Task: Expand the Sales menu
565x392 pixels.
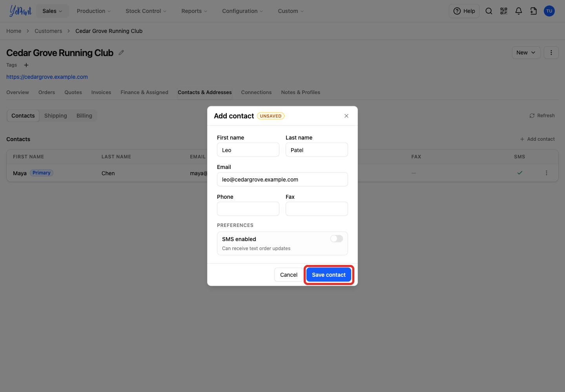Action: coord(52,11)
